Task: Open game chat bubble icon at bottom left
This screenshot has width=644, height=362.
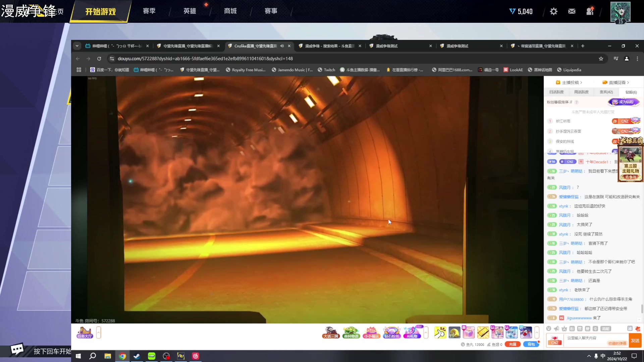Action: (17, 349)
